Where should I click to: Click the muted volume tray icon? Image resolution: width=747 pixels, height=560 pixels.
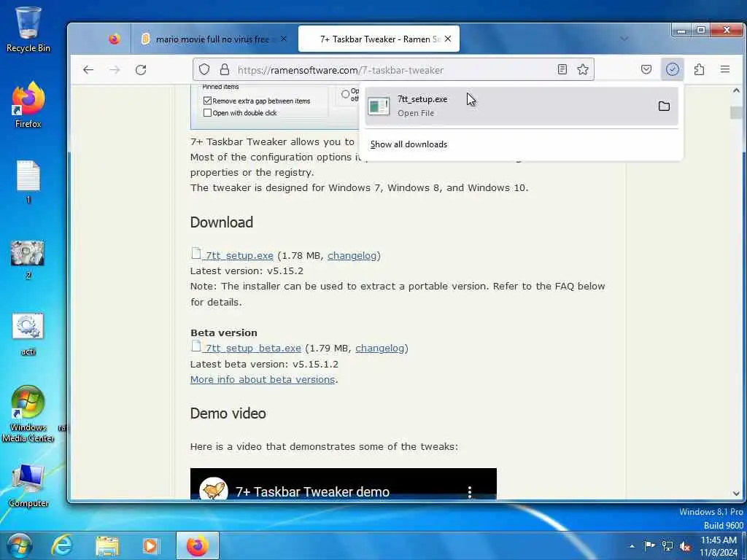(686, 546)
